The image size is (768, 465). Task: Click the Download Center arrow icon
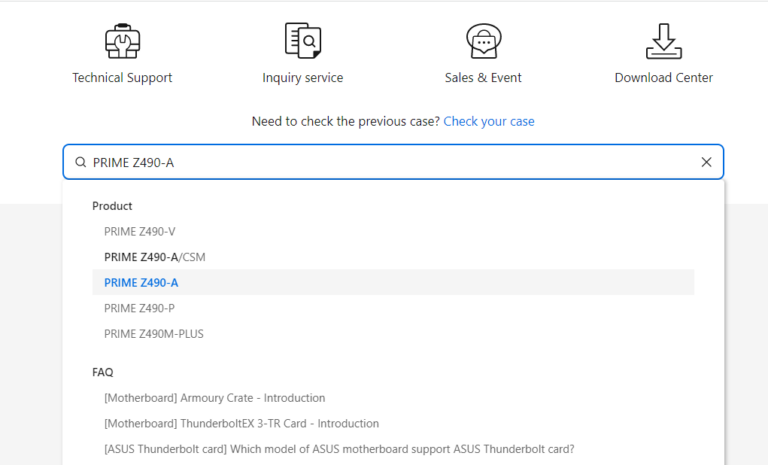(x=663, y=41)
